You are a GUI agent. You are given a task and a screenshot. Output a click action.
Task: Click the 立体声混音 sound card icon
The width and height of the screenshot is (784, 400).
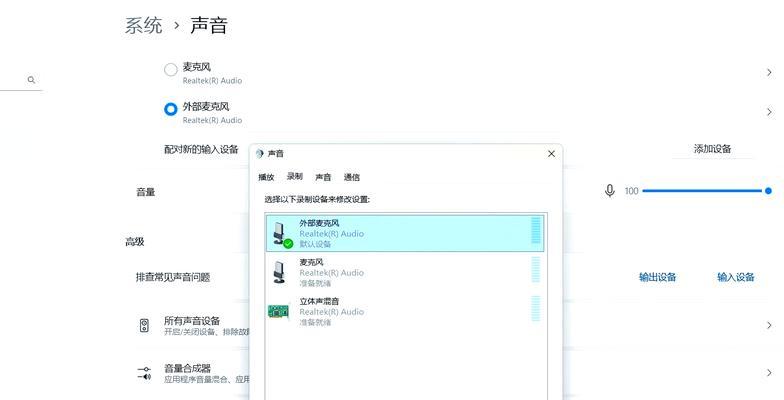(x=278, y=312)
